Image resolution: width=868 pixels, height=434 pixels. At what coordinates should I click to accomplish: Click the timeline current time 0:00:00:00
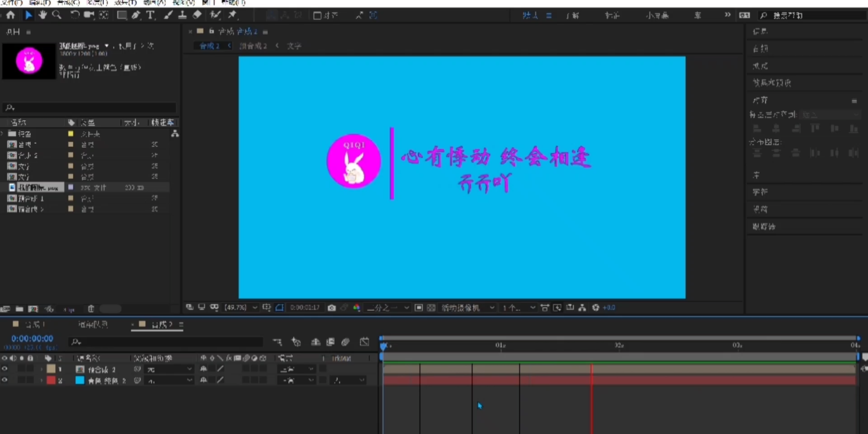pyautogui.click(x=32, y=339)
